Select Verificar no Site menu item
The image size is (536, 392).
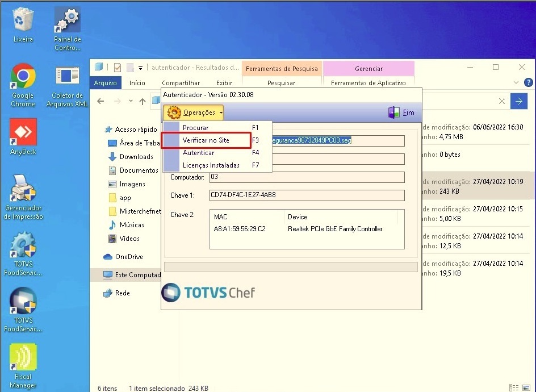coord(217,140)
